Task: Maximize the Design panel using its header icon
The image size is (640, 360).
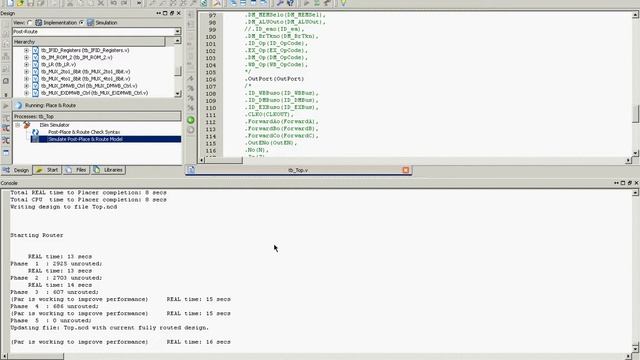Action: tap(165, 13)
